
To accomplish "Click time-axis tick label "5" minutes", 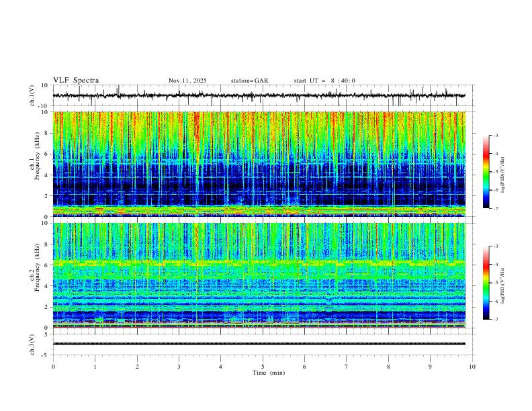I will [x=263, y=367].
